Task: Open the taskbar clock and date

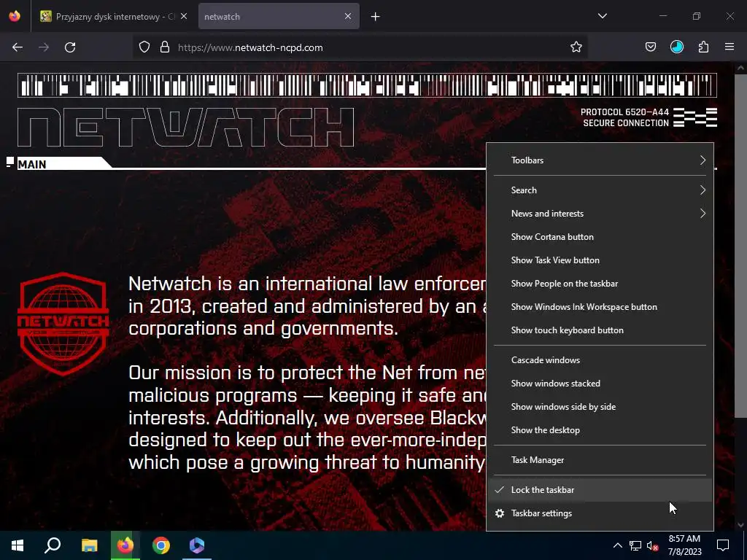Action: click(684, 545)
